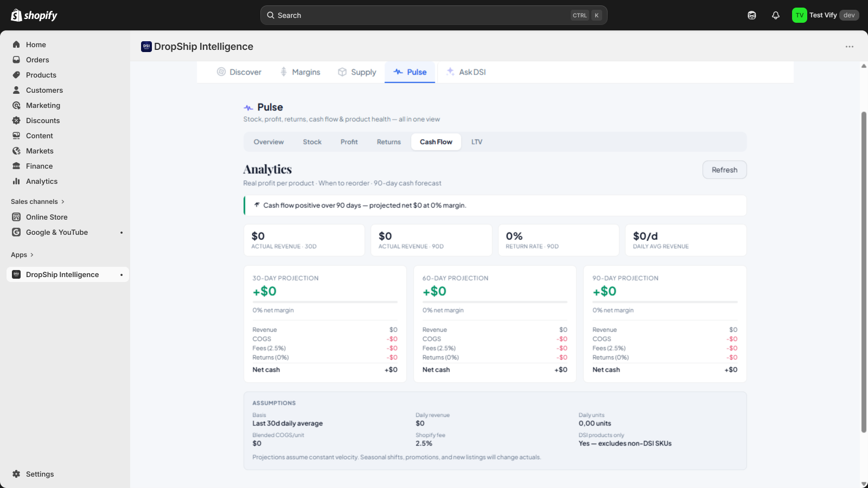Open the Profit sub-tab
The image size is (868, 488).
(x=349, y=142)
